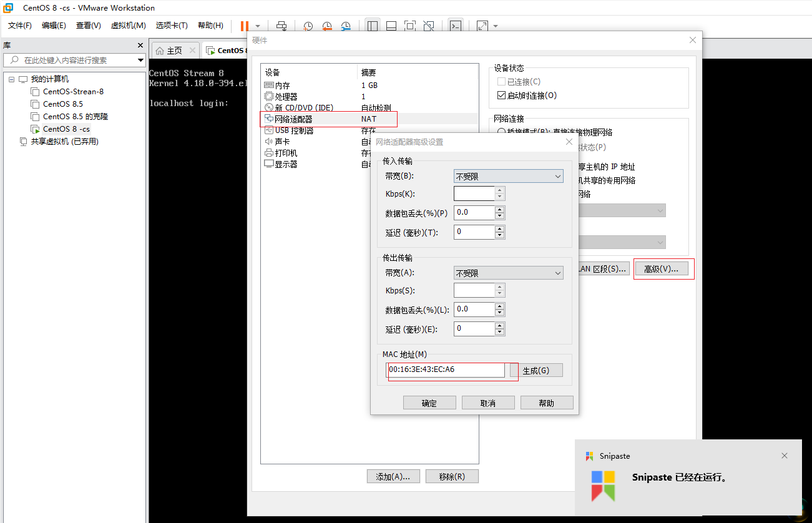Select the 显示器 device row

[316, 164]
